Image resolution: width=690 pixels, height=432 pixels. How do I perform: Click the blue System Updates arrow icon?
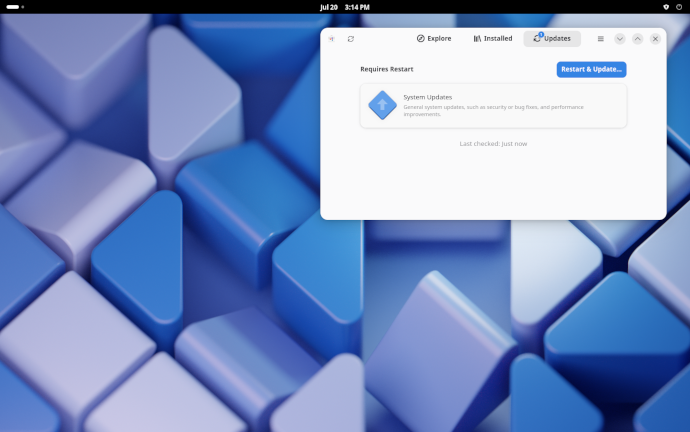(x=382, y=105)
